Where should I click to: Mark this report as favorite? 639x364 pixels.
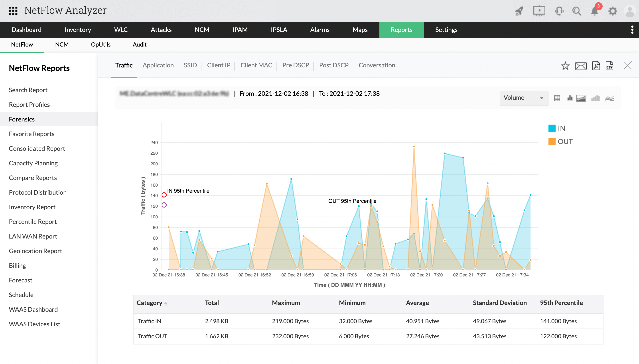click(565, 66)
